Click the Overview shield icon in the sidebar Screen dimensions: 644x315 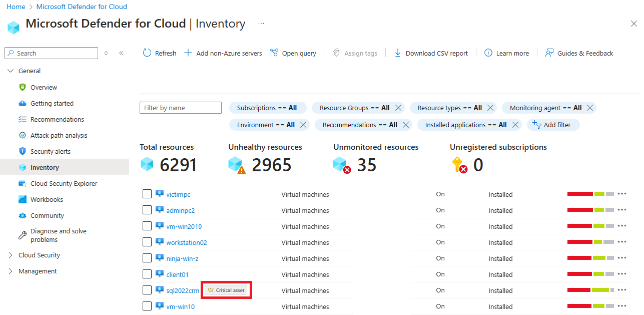pos(23,87)
